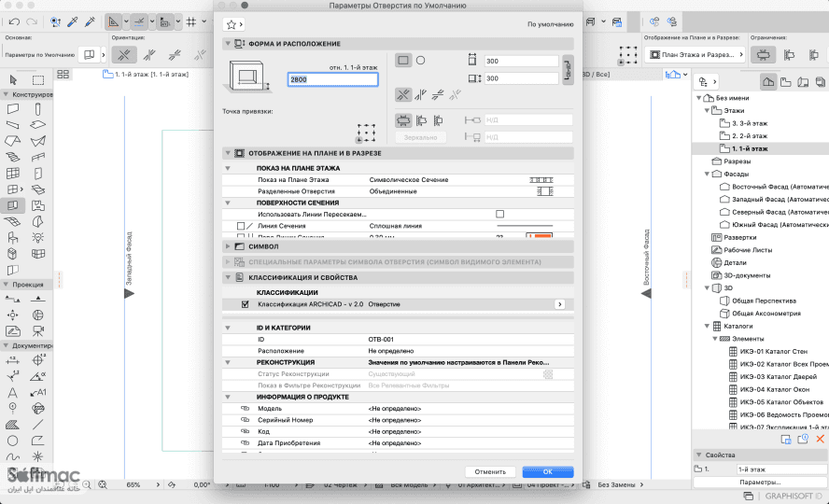
Task: Toggle the Линия Сечения checkbox
Action: [241, 226]
